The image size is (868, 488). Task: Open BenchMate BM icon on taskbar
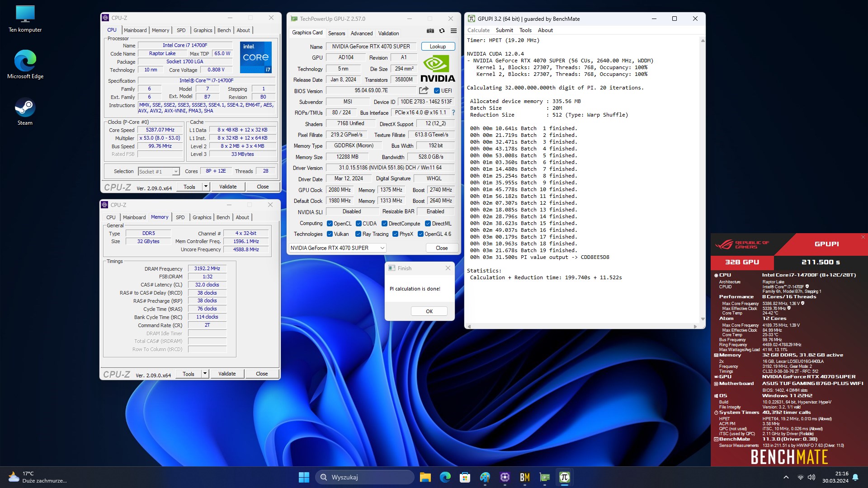coord(524,477)
